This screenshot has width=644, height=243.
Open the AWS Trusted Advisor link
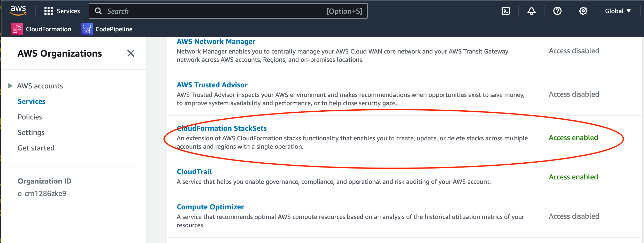(x=212, y=85)
